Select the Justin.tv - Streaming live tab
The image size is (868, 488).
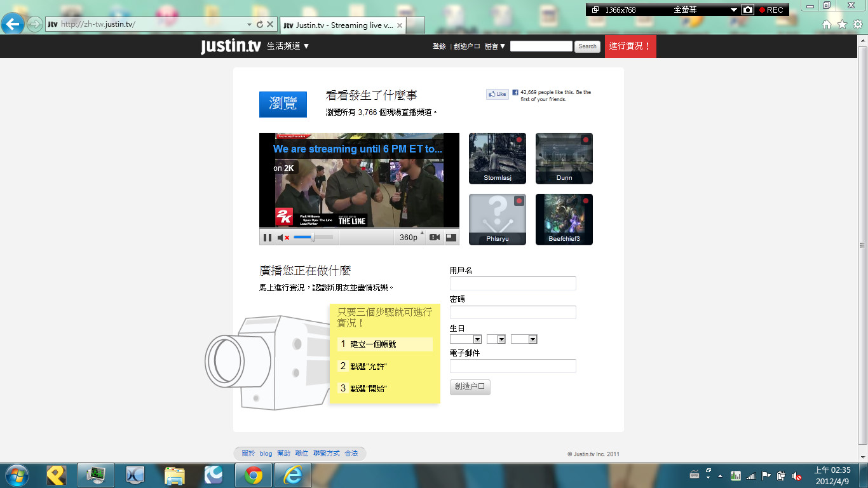click(x=342, y=25)
